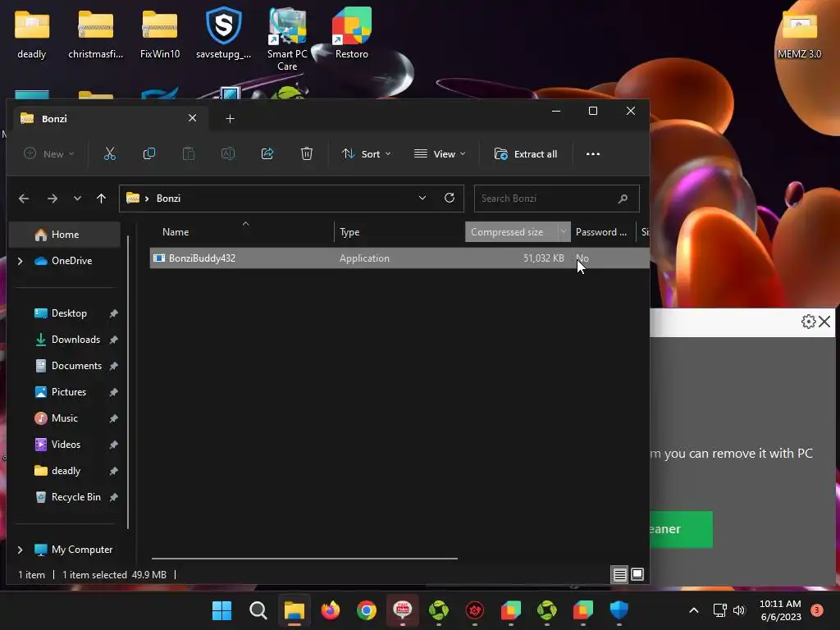Open clock showing 10:11 AM 6/6/2023
Image resolution: width=840 pixels, height=630 pixels.
coord(781,610)
